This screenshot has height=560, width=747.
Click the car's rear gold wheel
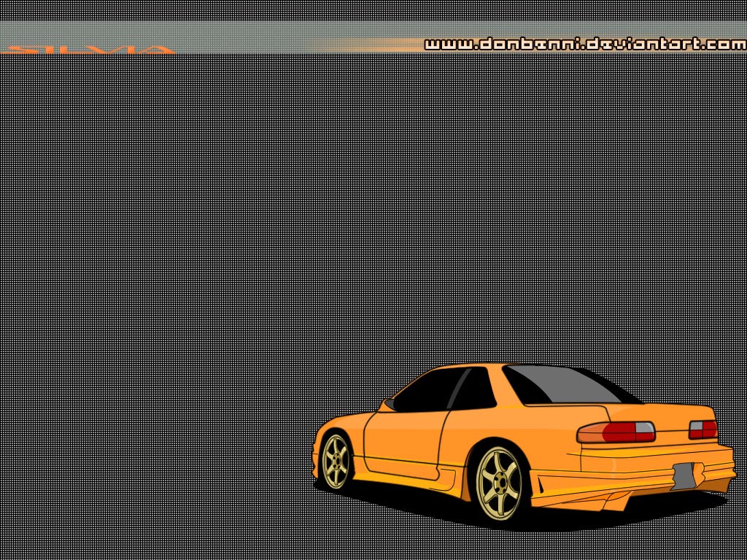[x=500, y=483]
